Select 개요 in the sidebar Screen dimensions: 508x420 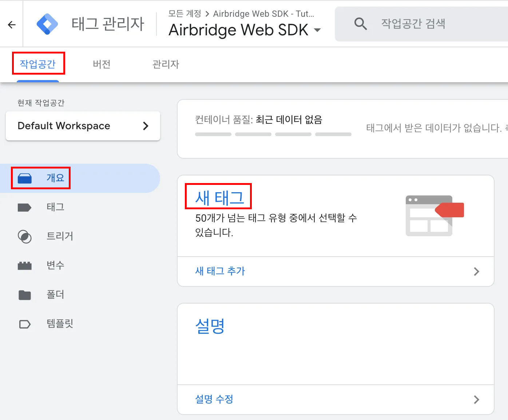point(80,178)
